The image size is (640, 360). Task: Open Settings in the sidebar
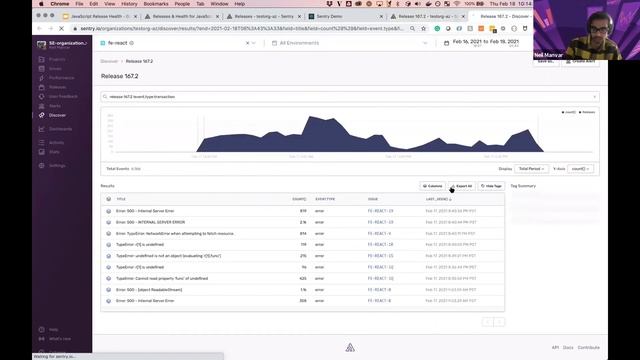tap(57, 166)
